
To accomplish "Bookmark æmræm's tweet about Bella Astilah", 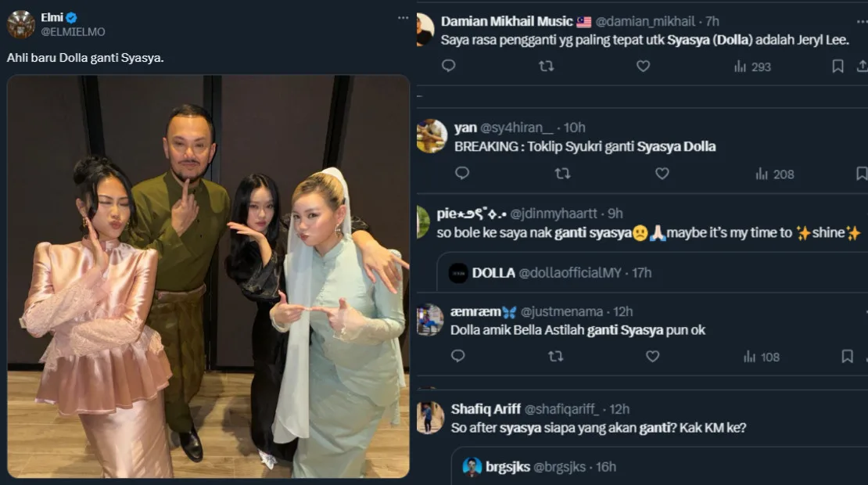I will [847, 356].
